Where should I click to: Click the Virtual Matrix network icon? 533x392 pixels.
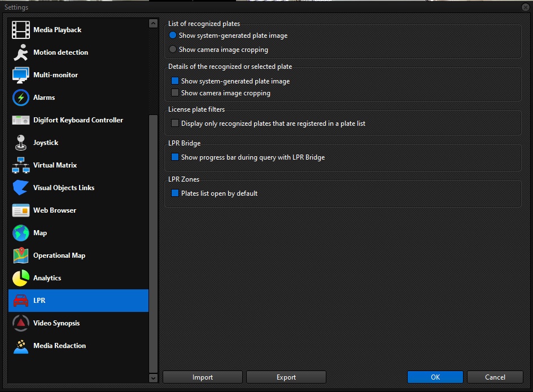(21, 165)
